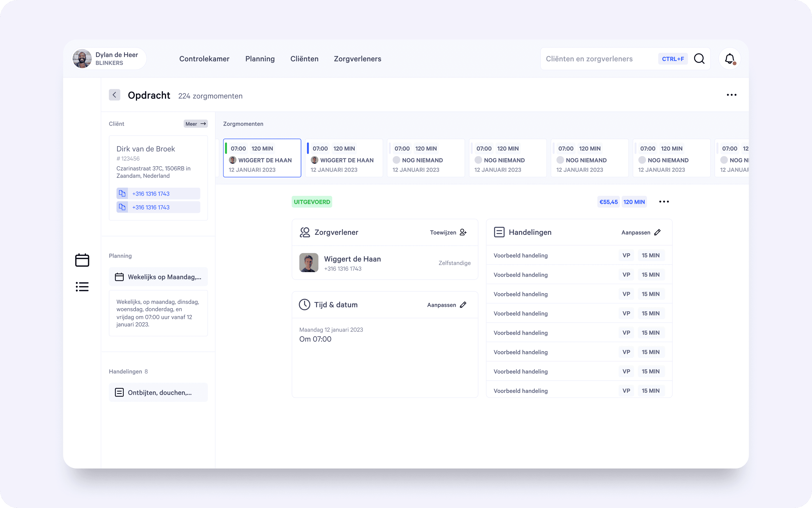Image resolution: width=812 pixels, height=508 pixels.
Task: Open the zorgmoment detail three-dots menu
Action: pos(664,202)
